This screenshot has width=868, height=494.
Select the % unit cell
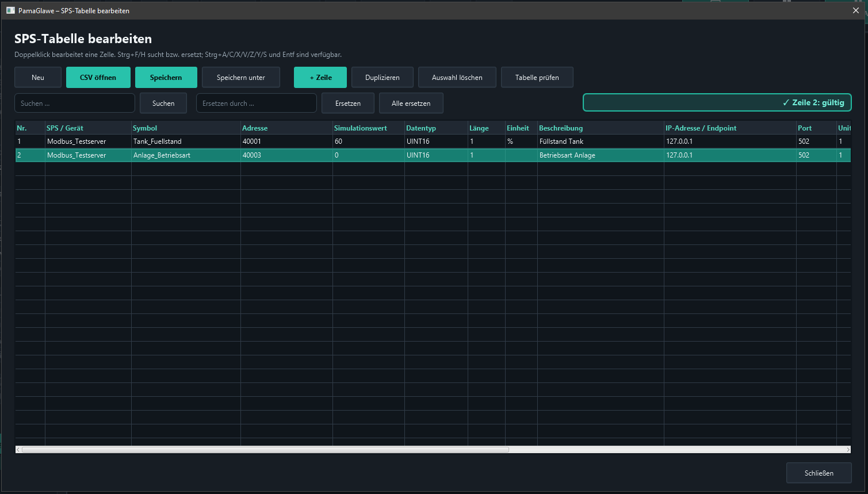click(521, 141)
